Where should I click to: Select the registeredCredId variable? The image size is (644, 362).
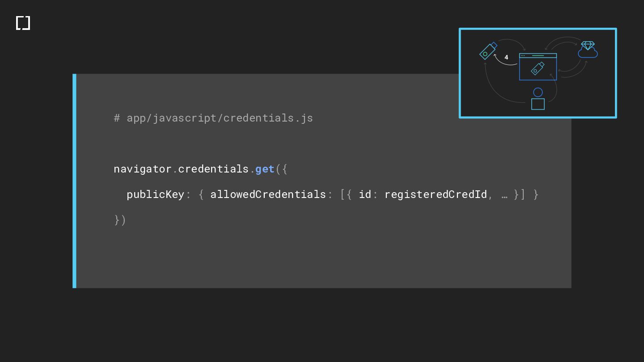(x=436, y=194)
